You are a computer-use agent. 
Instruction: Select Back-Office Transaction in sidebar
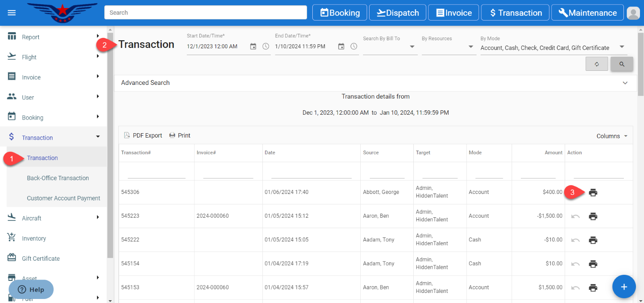(x=58, y=178)
